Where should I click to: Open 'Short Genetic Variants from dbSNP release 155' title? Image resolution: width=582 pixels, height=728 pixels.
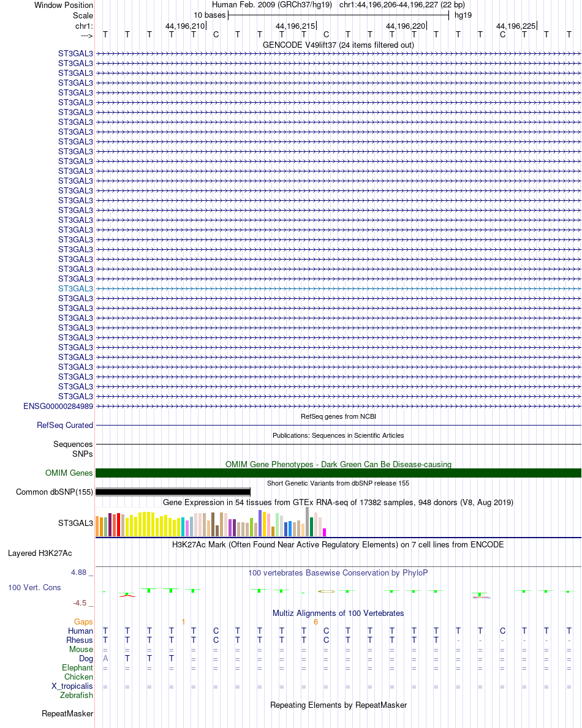click(x=338, y=483)
